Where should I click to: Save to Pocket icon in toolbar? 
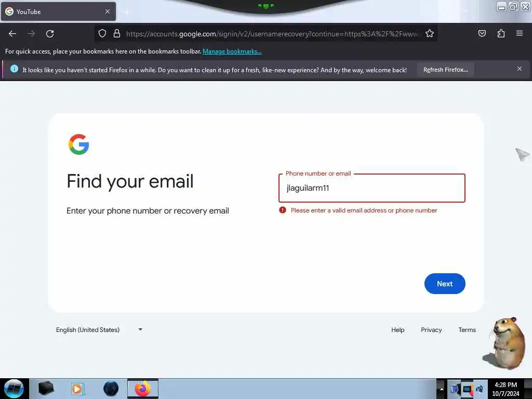482,34
